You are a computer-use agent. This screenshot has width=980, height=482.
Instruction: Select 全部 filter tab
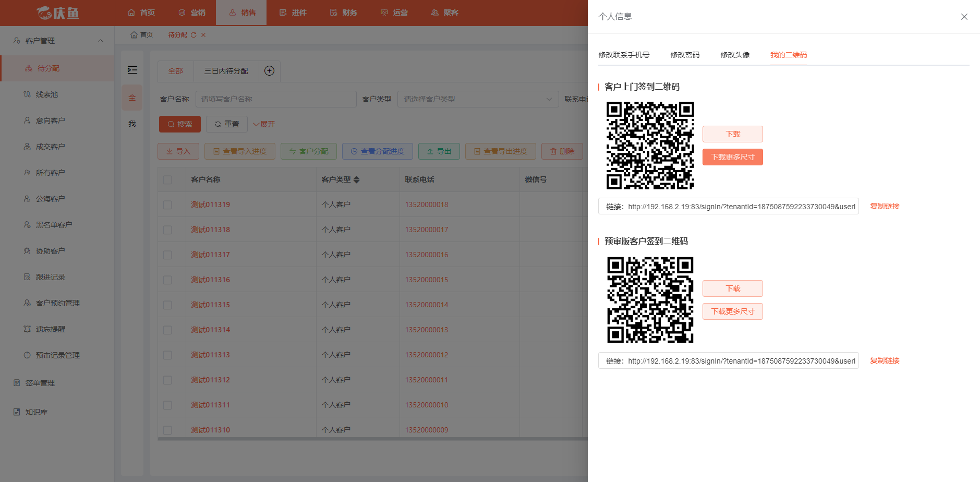pos(176,71)
